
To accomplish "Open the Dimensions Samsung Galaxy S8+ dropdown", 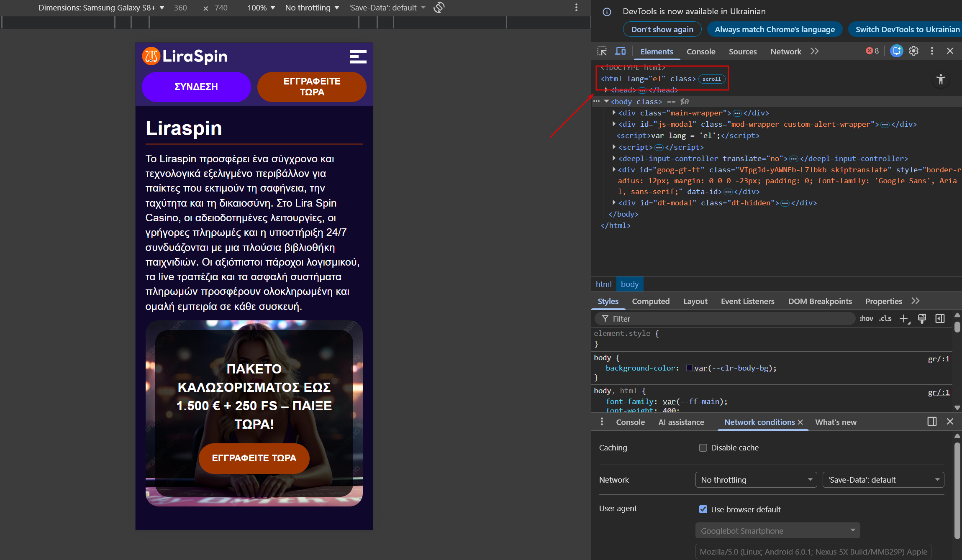I will [x=101, y=8].
